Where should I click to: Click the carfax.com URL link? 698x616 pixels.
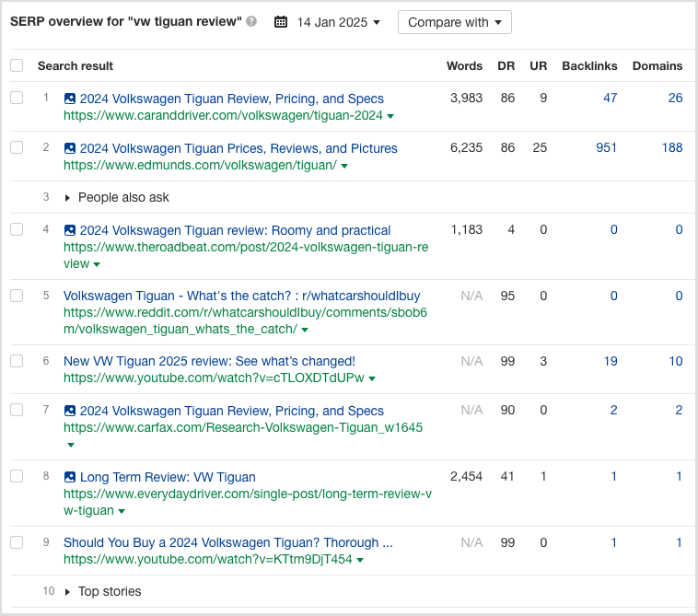tap(243, 427)
